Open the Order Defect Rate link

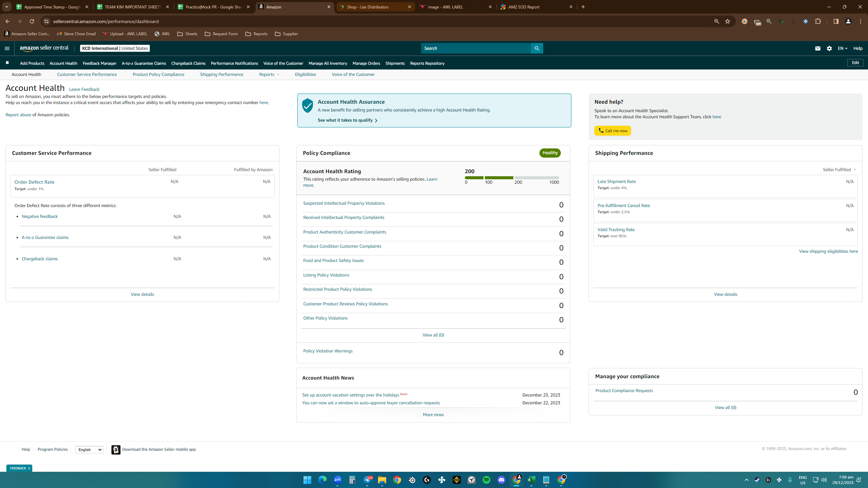coord(34,182)
